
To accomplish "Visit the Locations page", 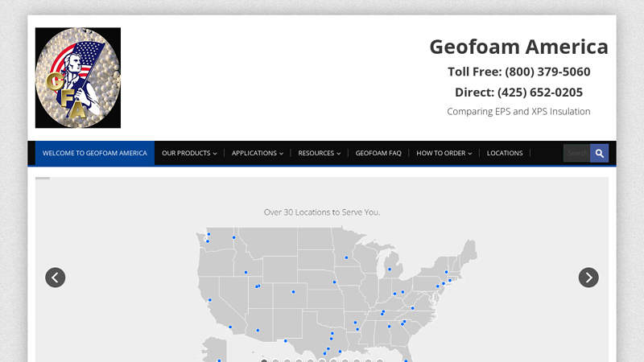I will tap(505, 153).
